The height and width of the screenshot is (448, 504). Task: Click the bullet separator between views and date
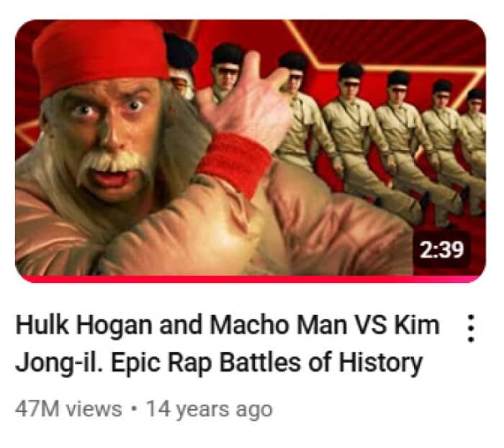tap(135, 410)
